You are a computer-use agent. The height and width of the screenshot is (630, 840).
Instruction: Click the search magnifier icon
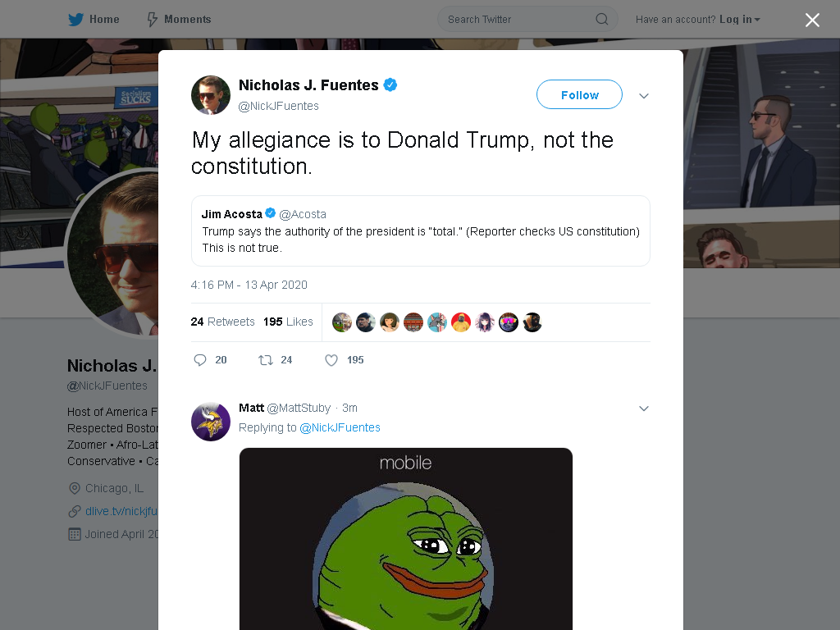(x=601, y=20)
